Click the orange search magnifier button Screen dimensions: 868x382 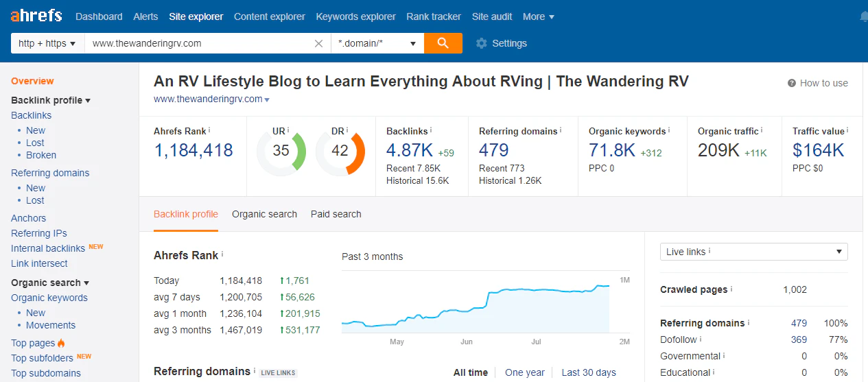(x=443, y=43)
